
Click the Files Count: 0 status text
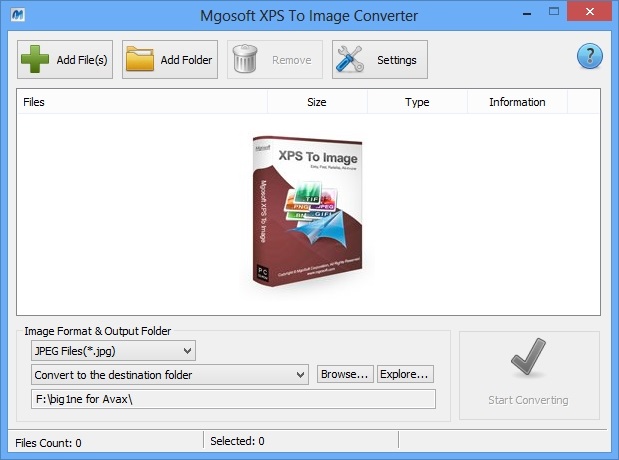coord(48,443)
